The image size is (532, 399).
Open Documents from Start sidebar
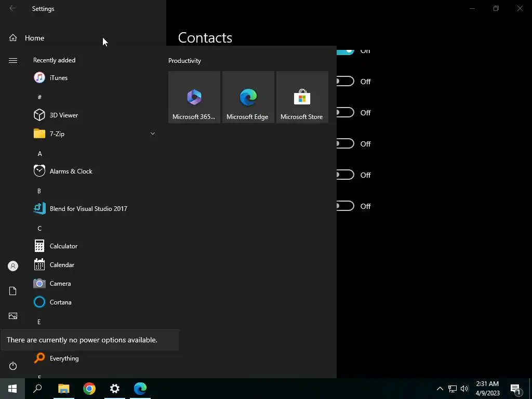pyautogui.click(x=13, y=291)
